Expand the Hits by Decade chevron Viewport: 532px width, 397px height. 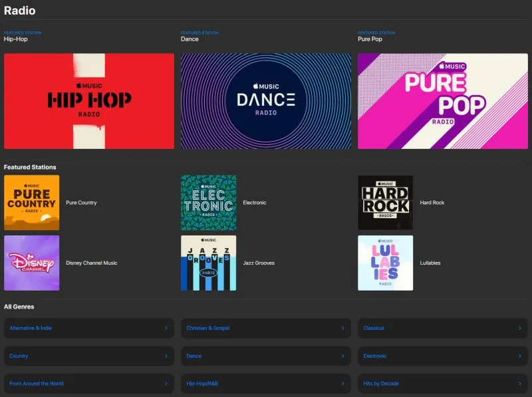pos(521,384)
